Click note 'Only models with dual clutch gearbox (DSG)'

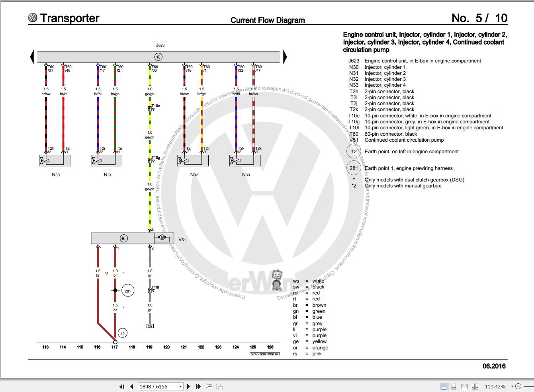[x=415, y=180]
